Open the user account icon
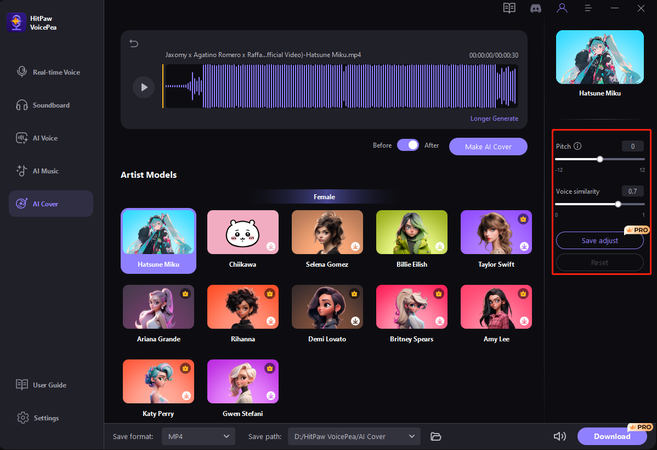 562,8
